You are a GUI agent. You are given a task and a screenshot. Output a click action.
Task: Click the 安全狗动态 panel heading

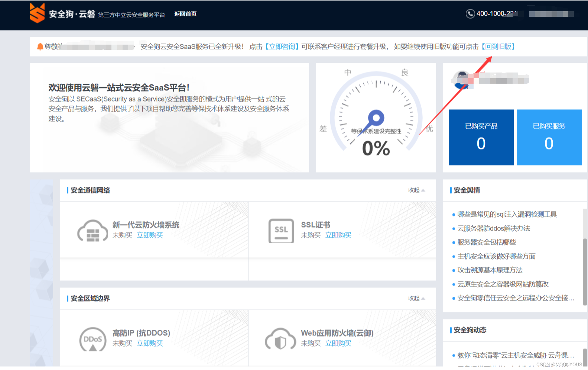pyautogui.click(x=470, y=330)
